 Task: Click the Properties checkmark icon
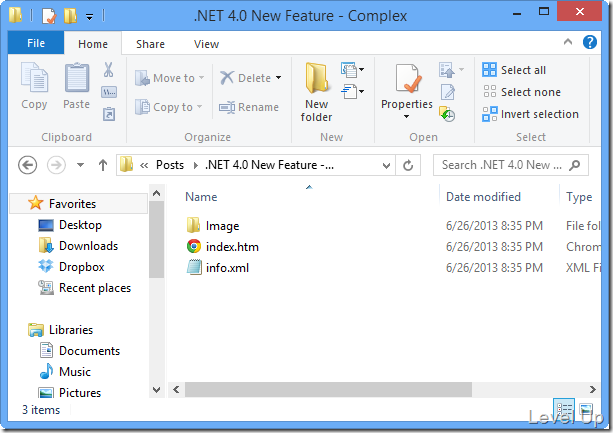coord(407,79)
